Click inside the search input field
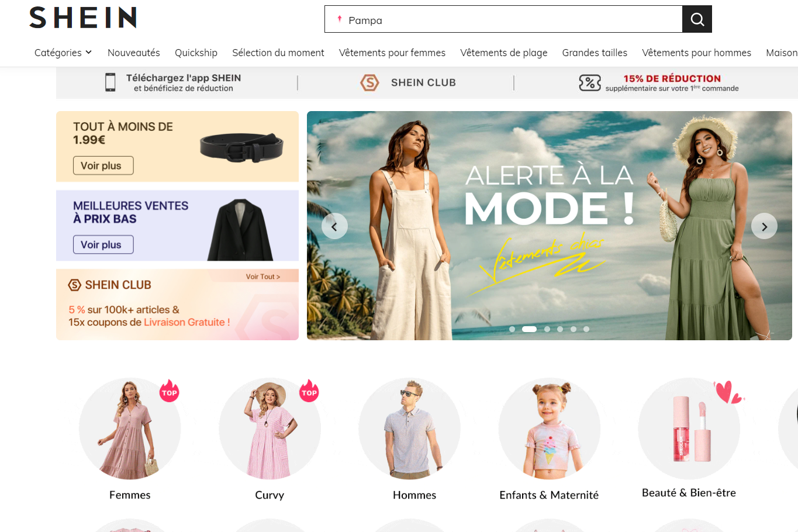The height and width of the screenshot is (532, 798). [x=503, y=19]
